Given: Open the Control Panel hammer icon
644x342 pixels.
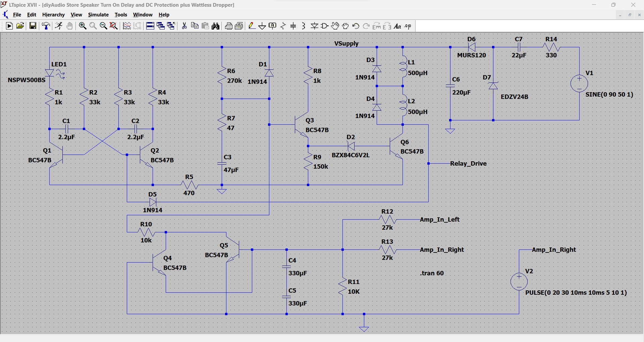Looking at the screenshot, I should click(x=46, y=26).
